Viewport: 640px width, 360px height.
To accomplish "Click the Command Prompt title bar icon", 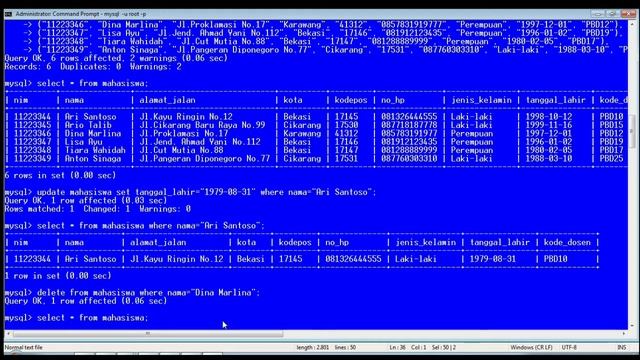I will tap(8, 14).
